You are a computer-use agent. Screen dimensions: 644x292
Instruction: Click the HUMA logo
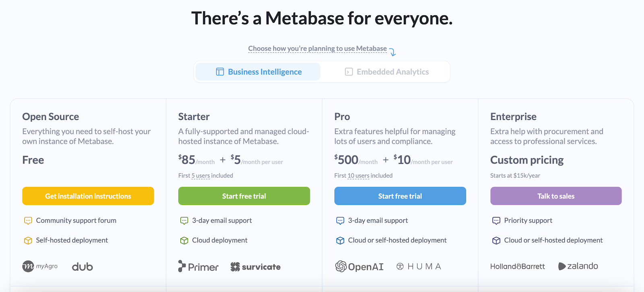coord(419,267)
